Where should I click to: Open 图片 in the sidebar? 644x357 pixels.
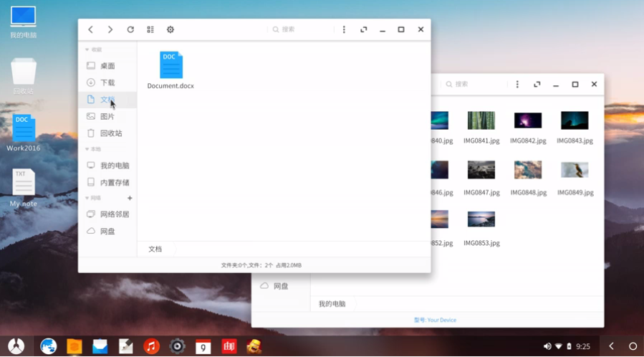point(107,116)
